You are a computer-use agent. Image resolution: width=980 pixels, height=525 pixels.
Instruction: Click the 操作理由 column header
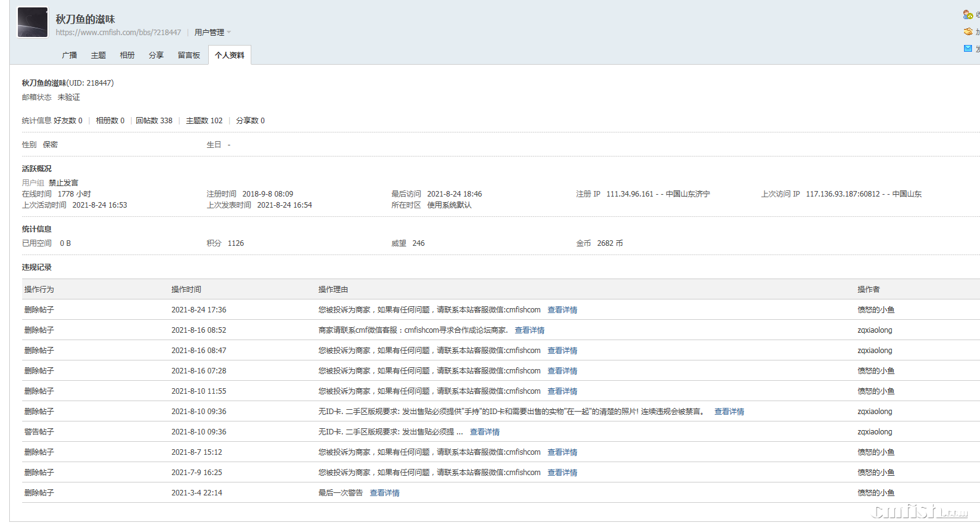point(333,290)
